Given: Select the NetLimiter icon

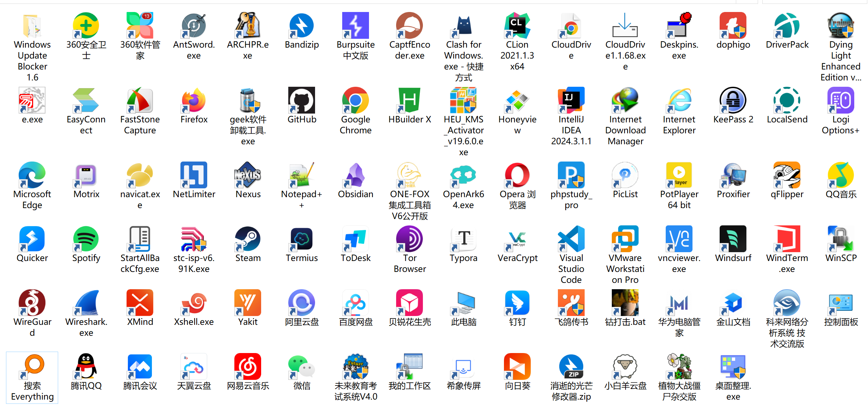Looking at the screenshot, I should (x=194, y=175).
